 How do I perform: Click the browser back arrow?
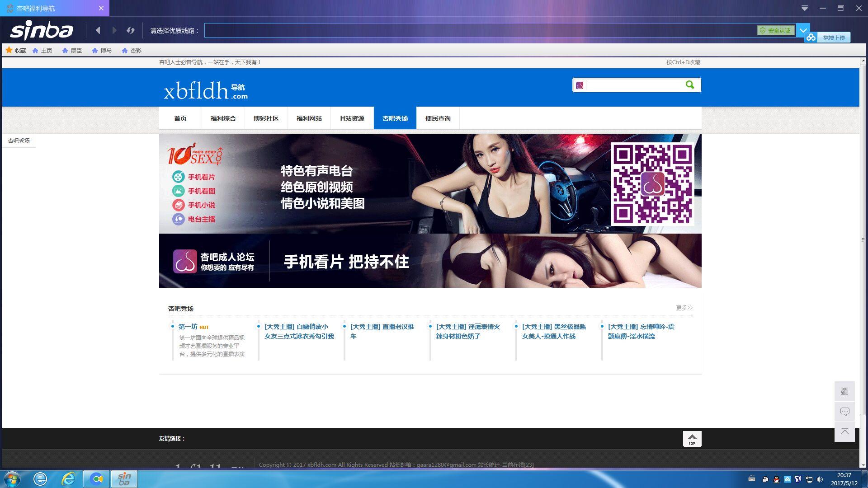click(x=98, y=30)
